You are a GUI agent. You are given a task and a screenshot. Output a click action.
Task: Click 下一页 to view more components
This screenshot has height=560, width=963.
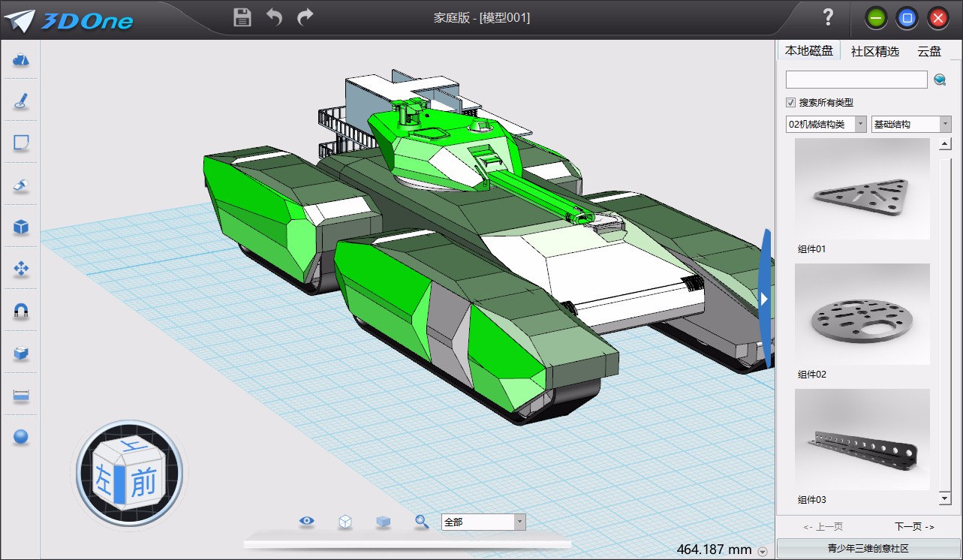coord(913,526)
